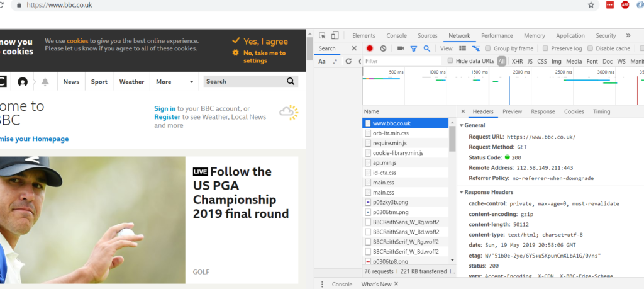Expand the BBC More dropdown menu
Image resolution: width=644 pixels, height=289 pixels.
175,82
